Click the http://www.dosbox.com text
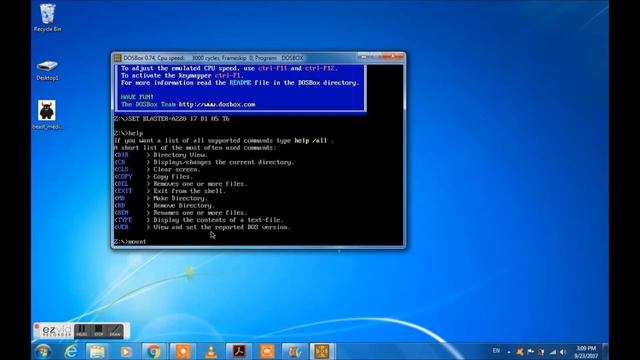 coord(217,104)
